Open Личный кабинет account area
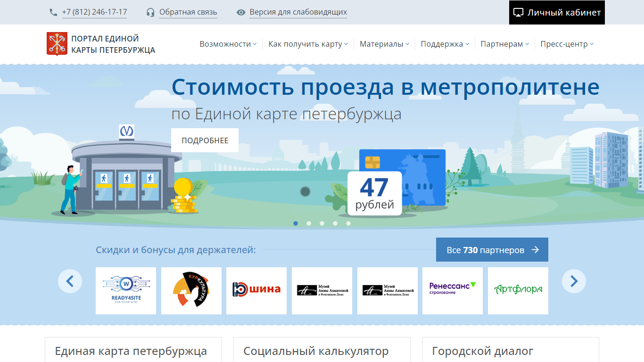644x362 pixels. 557,13
